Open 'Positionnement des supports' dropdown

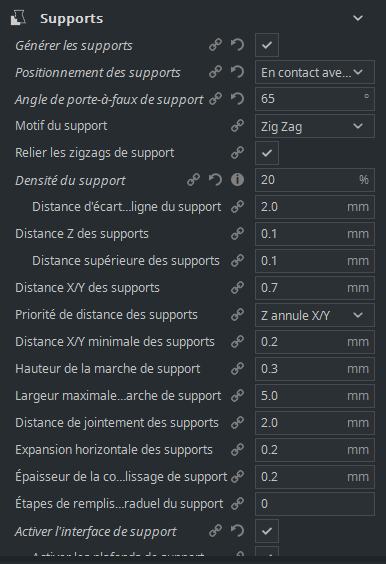point(315,72)
